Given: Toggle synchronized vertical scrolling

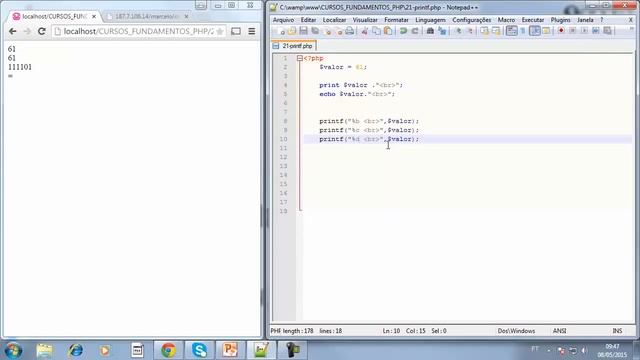Looking at the screenshot, I should (x=484, y=31).
